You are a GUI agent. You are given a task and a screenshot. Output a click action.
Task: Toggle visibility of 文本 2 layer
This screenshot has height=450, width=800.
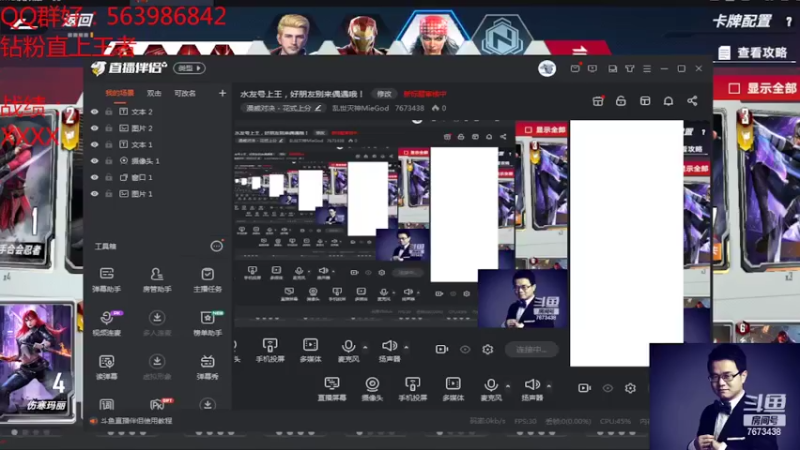pyautogui.click(x=94, y=112)
